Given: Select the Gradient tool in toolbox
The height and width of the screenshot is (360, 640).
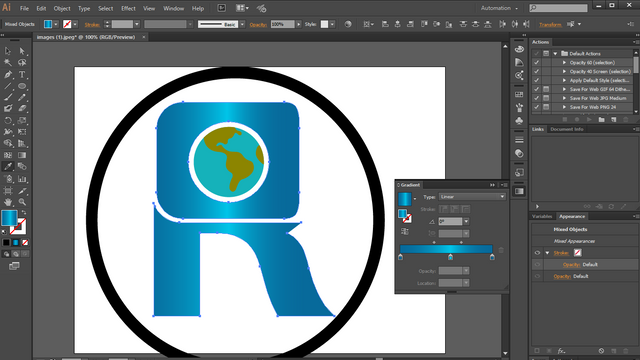Looking at the screenshot, I should tap(22, 155).
